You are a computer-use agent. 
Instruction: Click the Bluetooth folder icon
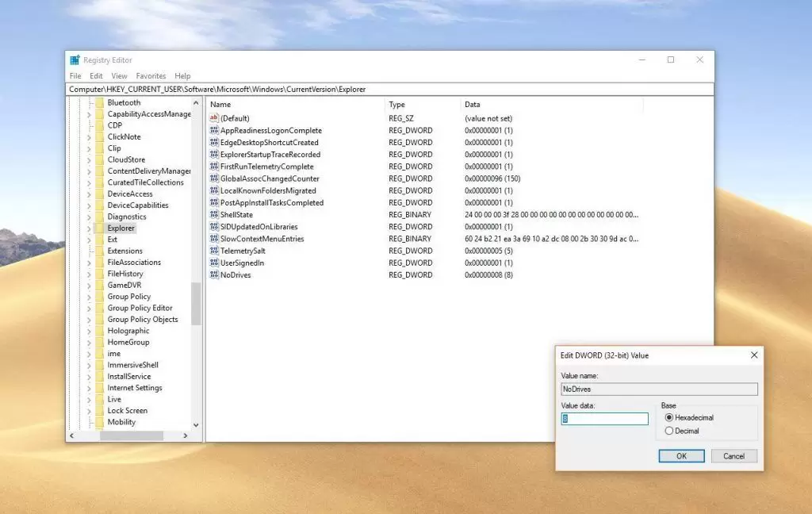(x=99, y=102)
